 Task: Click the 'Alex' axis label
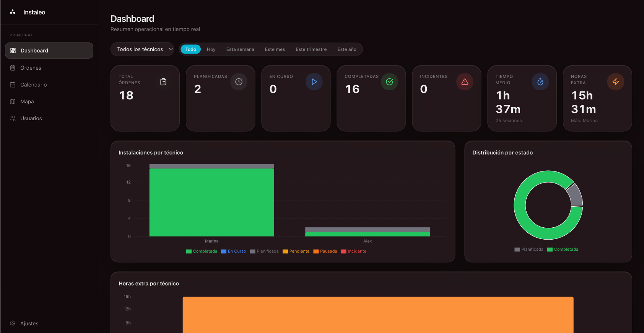pos(368,241)
